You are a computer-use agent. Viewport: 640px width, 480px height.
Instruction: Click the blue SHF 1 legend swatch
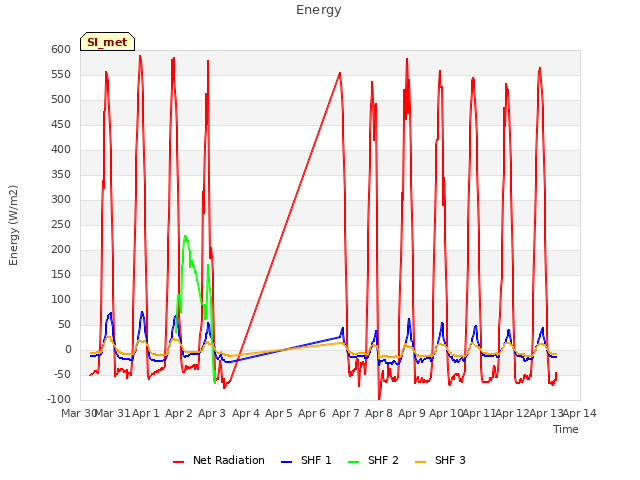(x=287, y=462)
